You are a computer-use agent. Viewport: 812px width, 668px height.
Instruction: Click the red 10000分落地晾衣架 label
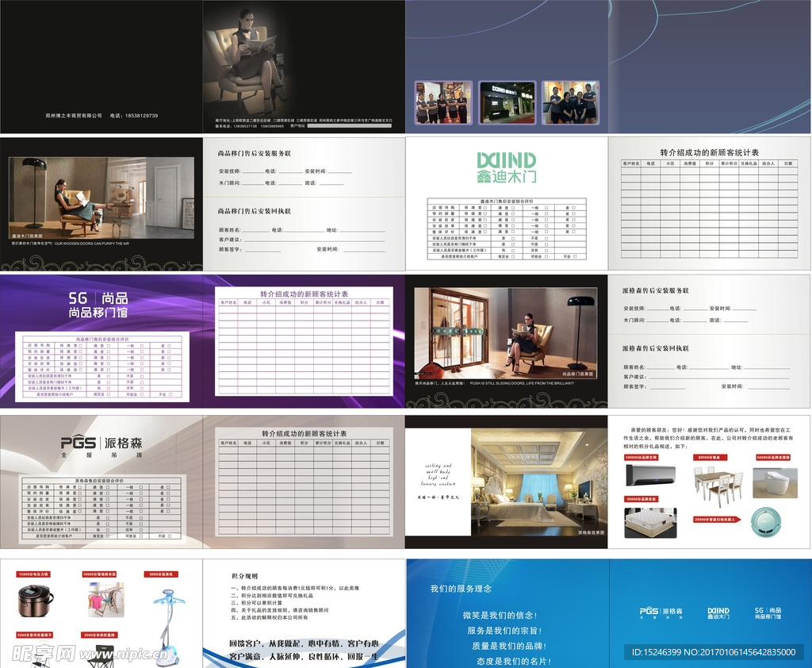coord(99,574)
